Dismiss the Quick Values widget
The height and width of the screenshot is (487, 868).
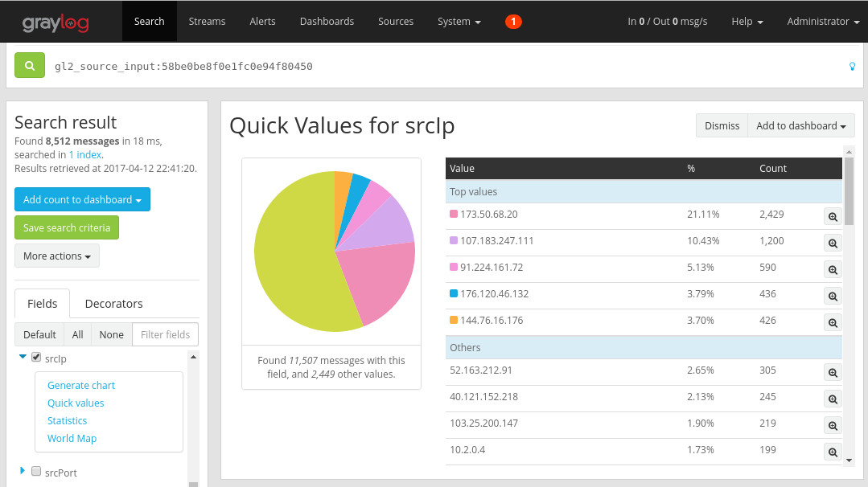point(722,125)
